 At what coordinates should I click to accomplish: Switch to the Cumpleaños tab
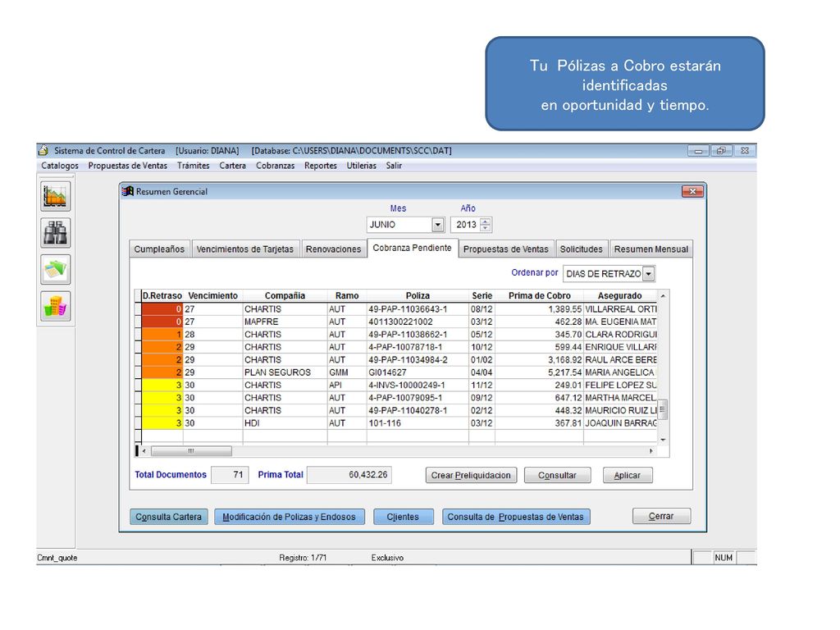159,249
